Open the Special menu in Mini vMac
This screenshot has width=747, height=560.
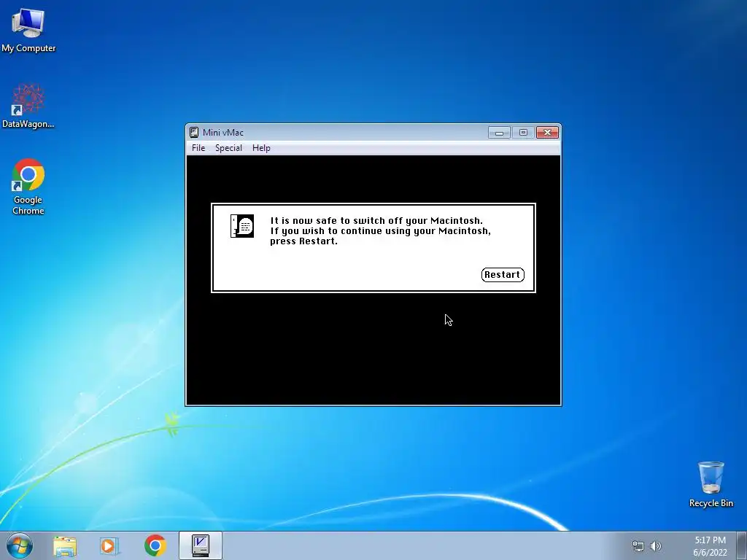[228, 148]
